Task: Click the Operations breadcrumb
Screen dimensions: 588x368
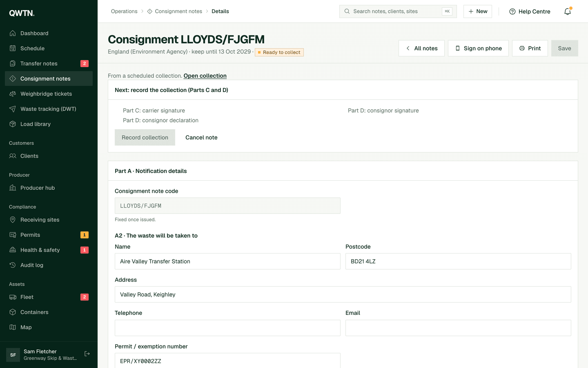Action: click(124, 11)
